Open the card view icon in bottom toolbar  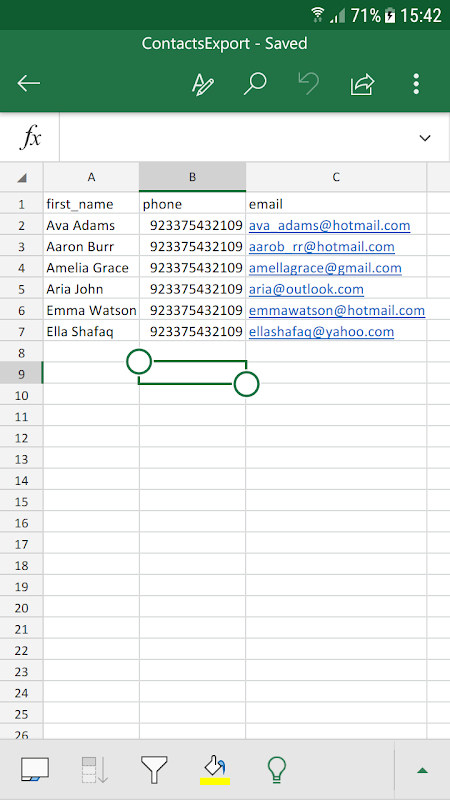tap(35, 769)
